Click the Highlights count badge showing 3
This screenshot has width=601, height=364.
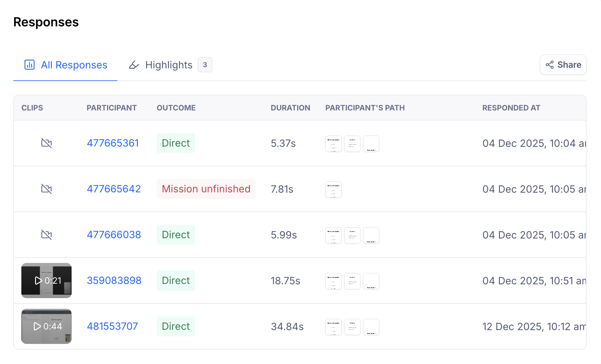coord(205,65)
